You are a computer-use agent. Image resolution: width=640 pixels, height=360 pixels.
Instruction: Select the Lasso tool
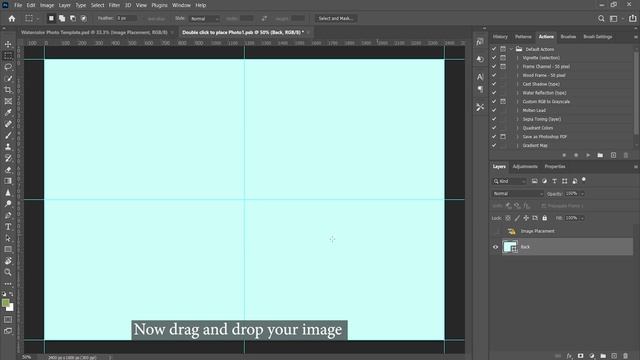tap(8, 67)
